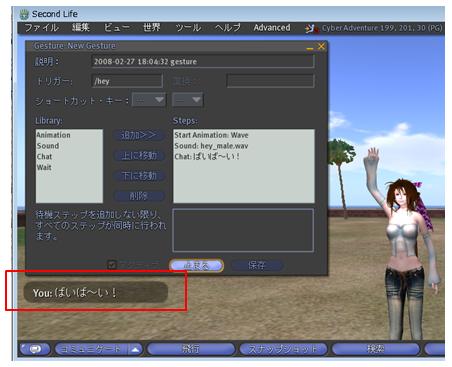Click the 保存 save button
The height and width of the screenshot is (367, 452).
click(257, 265)
